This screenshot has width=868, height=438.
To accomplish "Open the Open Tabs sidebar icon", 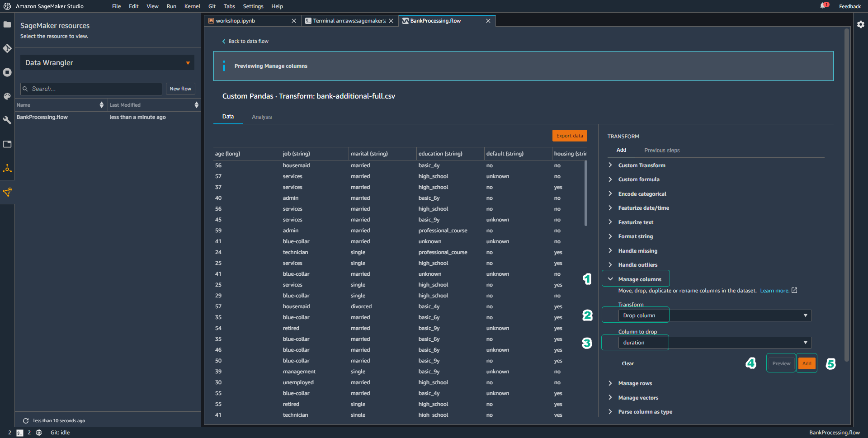I will coord(7,144).
